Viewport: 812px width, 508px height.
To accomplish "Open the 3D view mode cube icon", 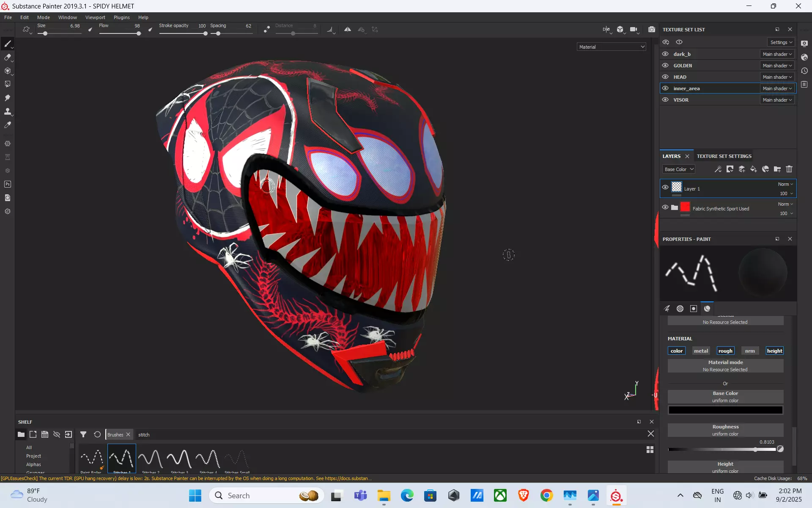I will click(x=620, y=30).
